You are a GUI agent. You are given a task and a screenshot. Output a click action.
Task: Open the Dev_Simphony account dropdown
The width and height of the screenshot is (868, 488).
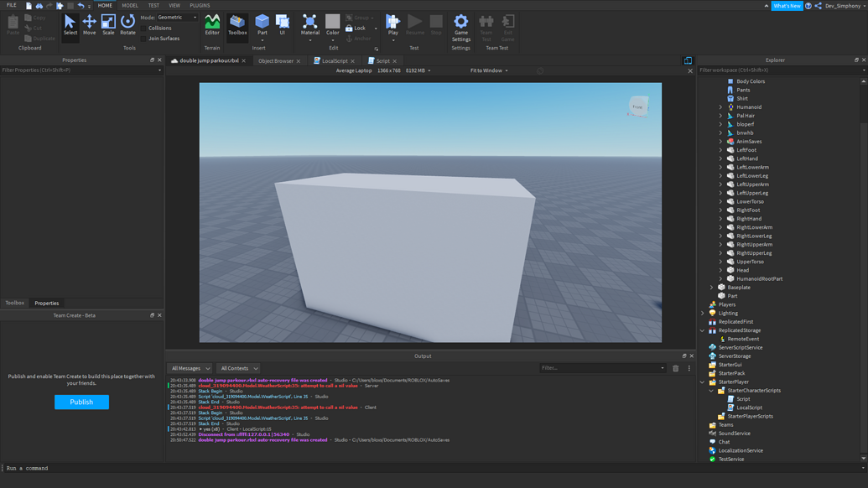845,6
